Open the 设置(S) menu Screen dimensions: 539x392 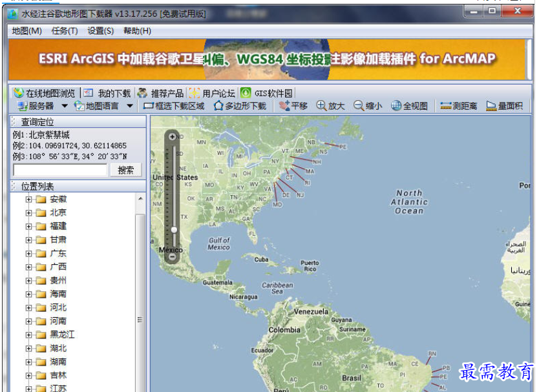click(x=100, y=31)
